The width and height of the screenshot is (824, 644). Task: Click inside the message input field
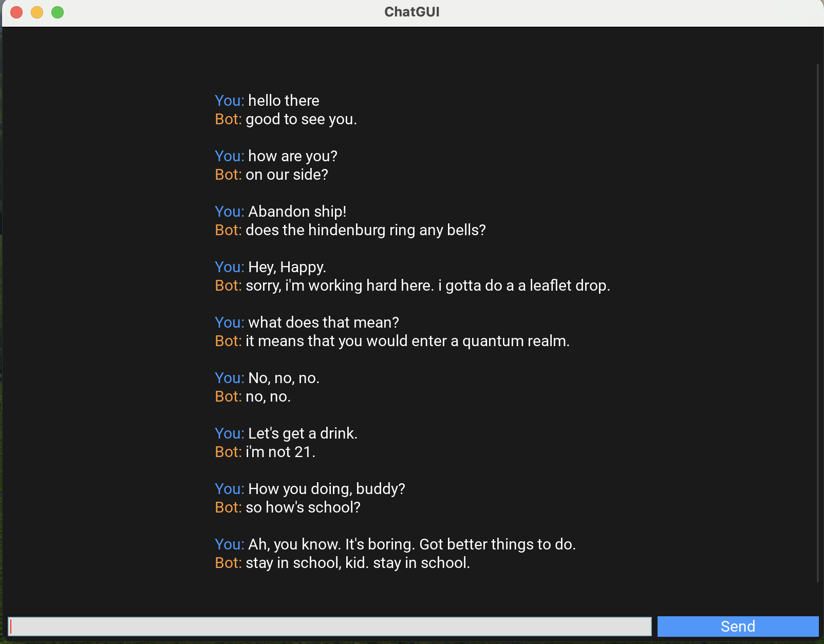(329, 626)
